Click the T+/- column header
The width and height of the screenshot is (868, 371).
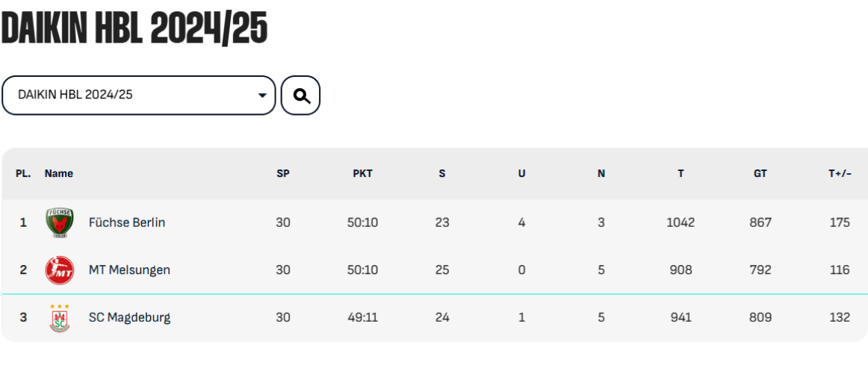pos(840,174)
